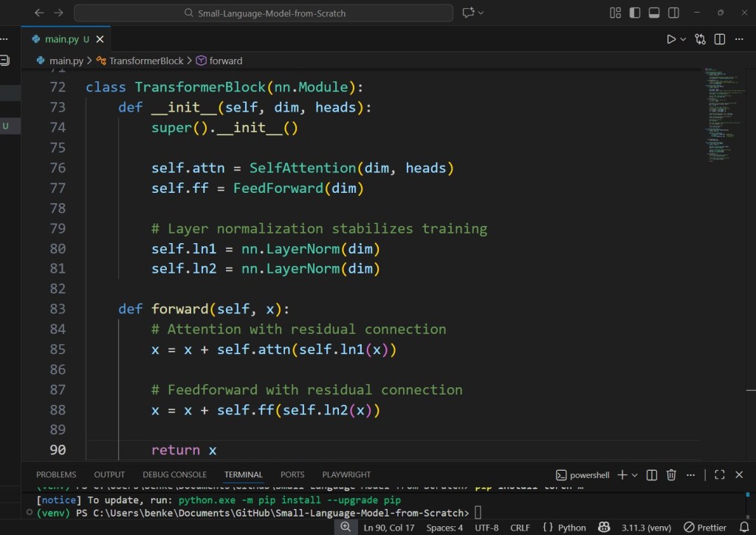
Task: Open notifications via the bell icon
Action: point(744,527)
